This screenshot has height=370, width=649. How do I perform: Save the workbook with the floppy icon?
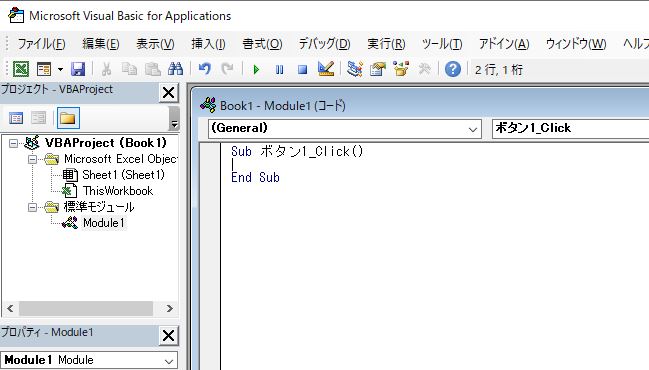point(77,69)
